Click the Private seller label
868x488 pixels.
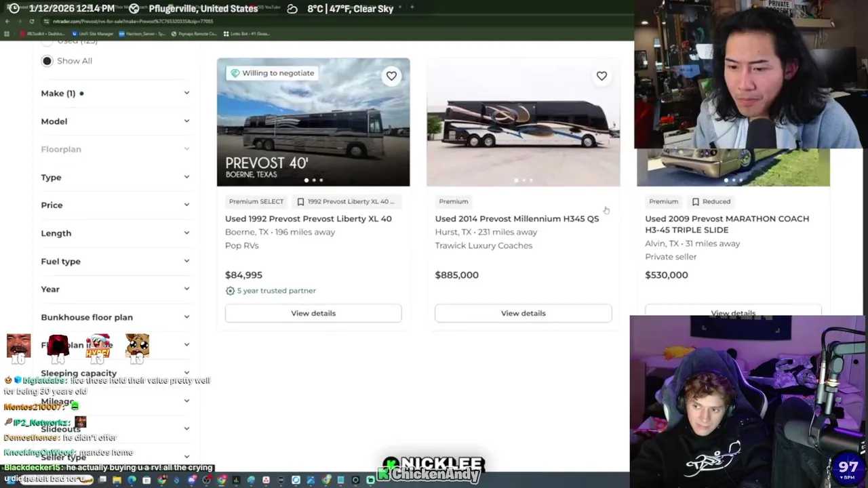[671, 257]
